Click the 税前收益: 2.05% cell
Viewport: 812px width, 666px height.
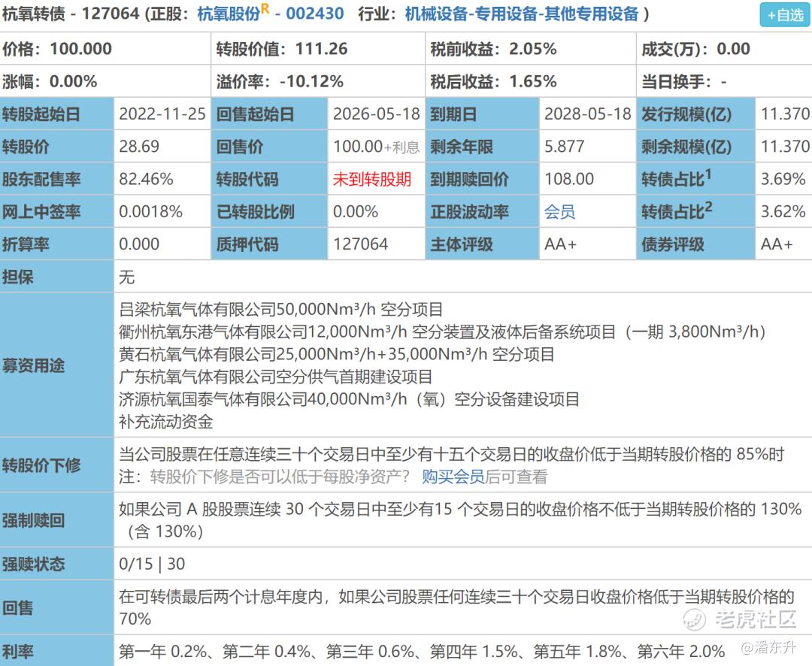[x=530, y=49]
